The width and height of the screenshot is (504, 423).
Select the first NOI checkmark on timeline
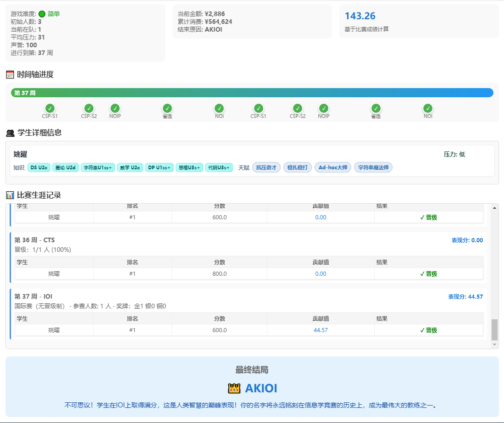[x=219, y=108]
